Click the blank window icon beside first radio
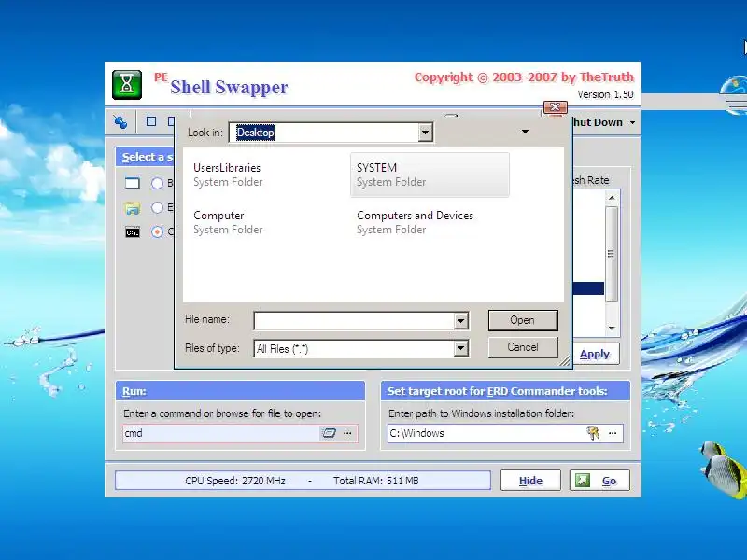 coord(133,183)
